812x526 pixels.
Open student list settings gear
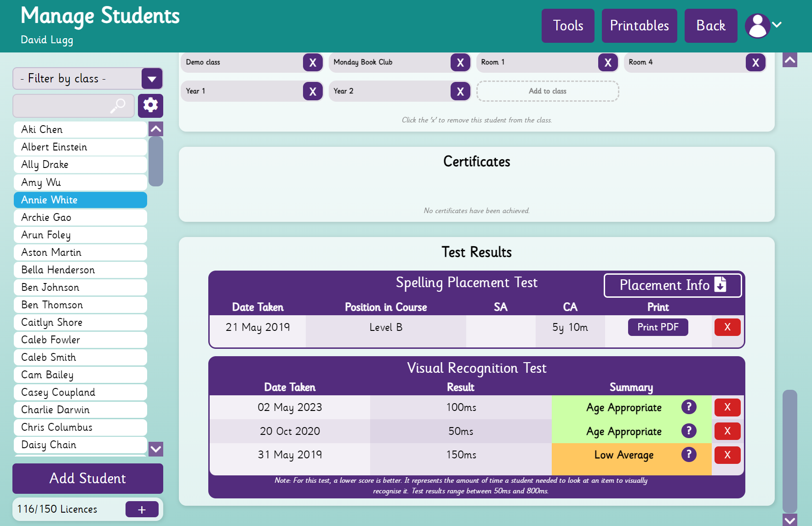(x=150, y=106)
